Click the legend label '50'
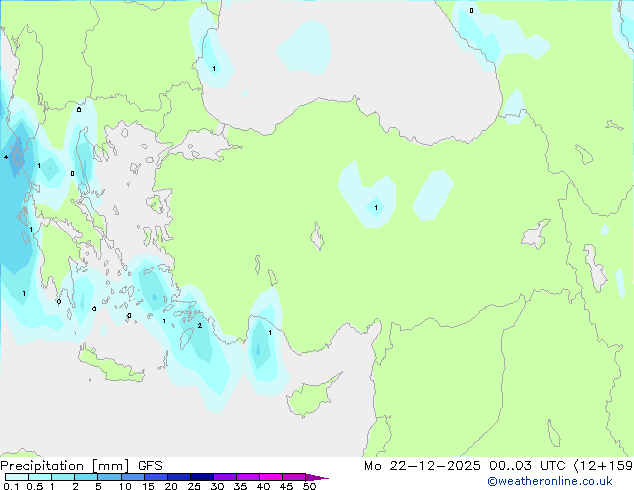634x490 pixels. [309, 486]
